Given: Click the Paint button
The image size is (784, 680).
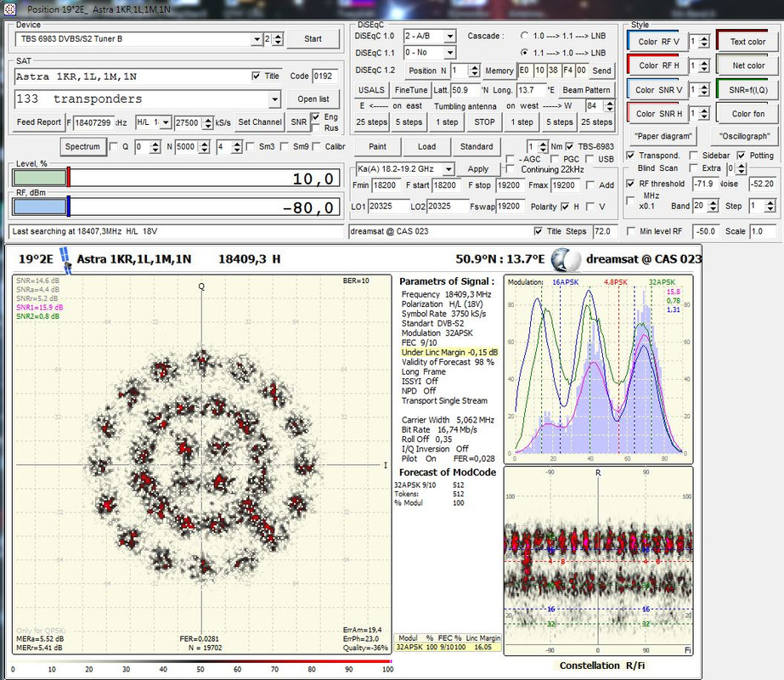Looking at the screenshot, I should (x=377, y=146).
